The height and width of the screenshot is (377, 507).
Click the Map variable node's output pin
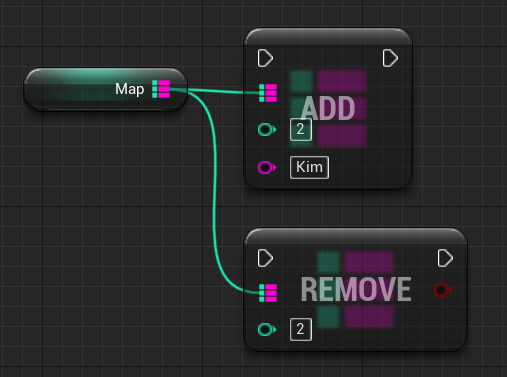coord(161,89)
